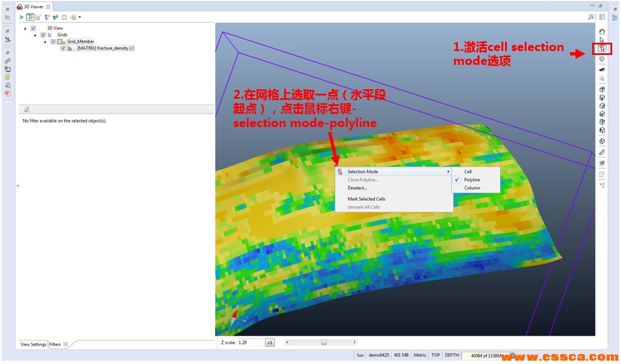Click the location pin icon in right toolbar
621x364 pixels.
tap(602, 59)
